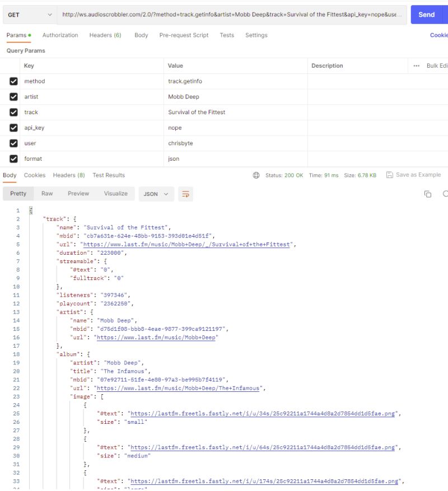The width and height of the screenshot is (448, 491).
Task: Switch to the Raw response view
Action: pos(46,193)
